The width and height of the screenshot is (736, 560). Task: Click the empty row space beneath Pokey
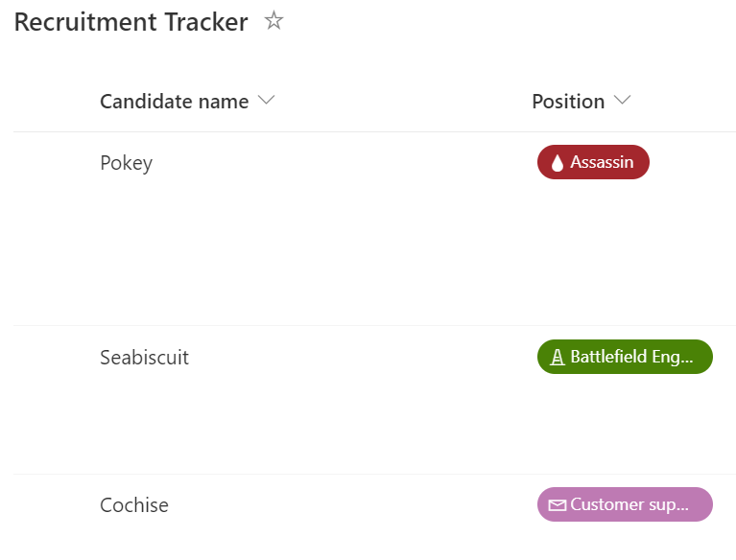tap(288, 249)
